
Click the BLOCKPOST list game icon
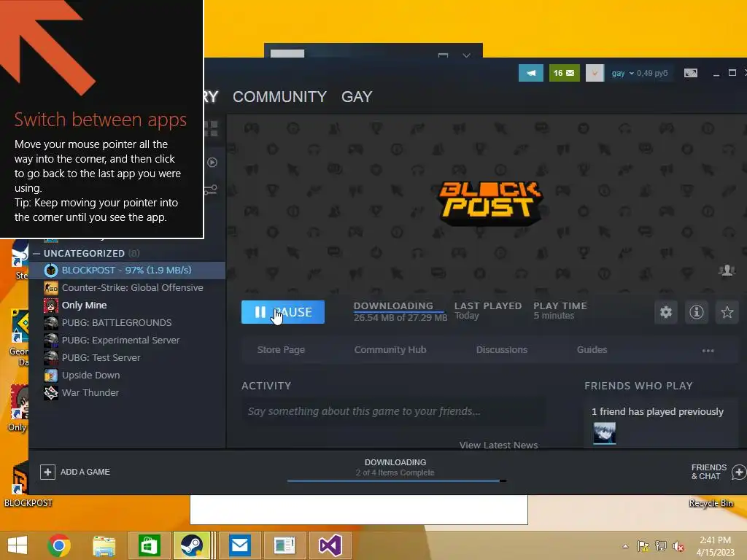[x=51, y=270]
